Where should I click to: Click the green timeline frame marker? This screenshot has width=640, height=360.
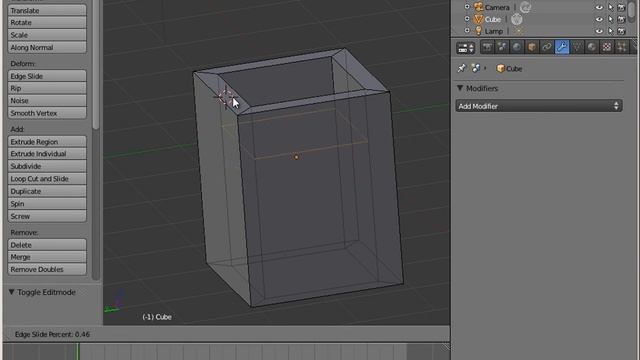[78, 351]
